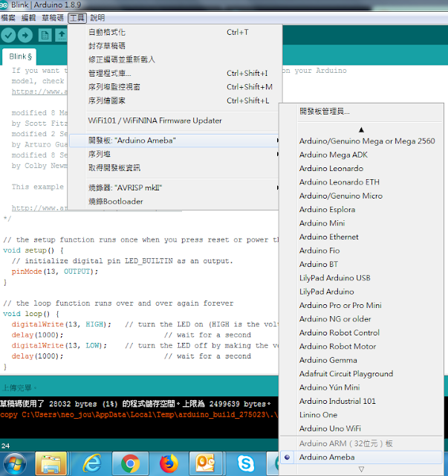The height and width of the screenshot is (476, 448).
Task: Launch Firefox from taskbar
Action: pyautogui.click(x=169, y=464)
